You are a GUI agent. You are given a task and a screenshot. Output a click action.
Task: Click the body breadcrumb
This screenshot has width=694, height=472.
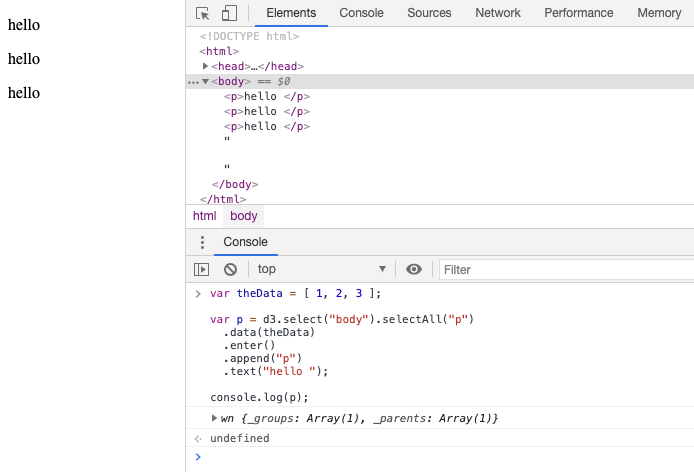pos(244,216)
